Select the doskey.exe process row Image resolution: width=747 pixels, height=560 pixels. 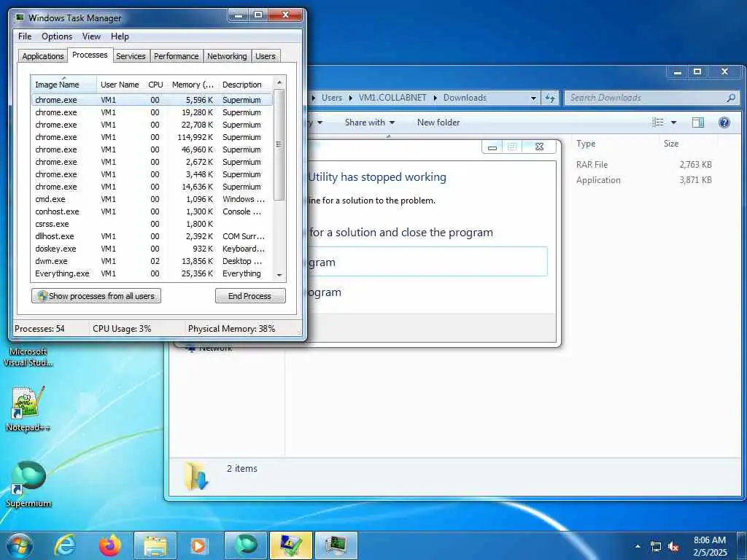(x=152, y=249)
